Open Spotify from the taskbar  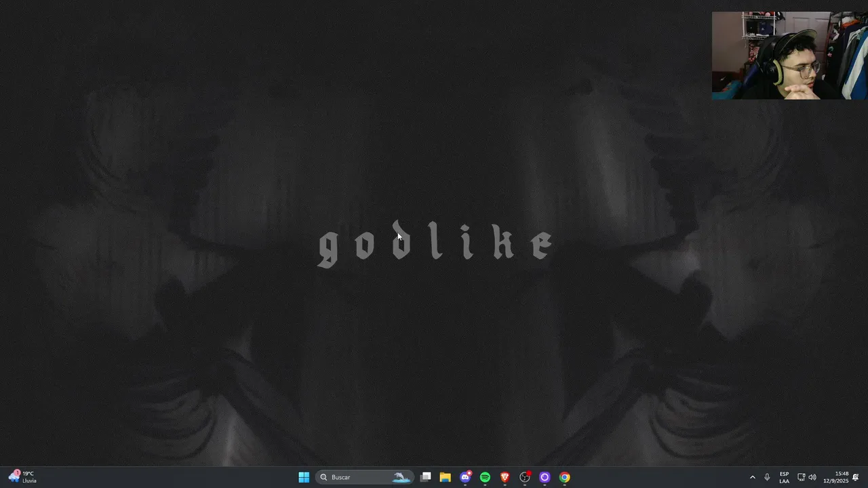pos(485,477)
